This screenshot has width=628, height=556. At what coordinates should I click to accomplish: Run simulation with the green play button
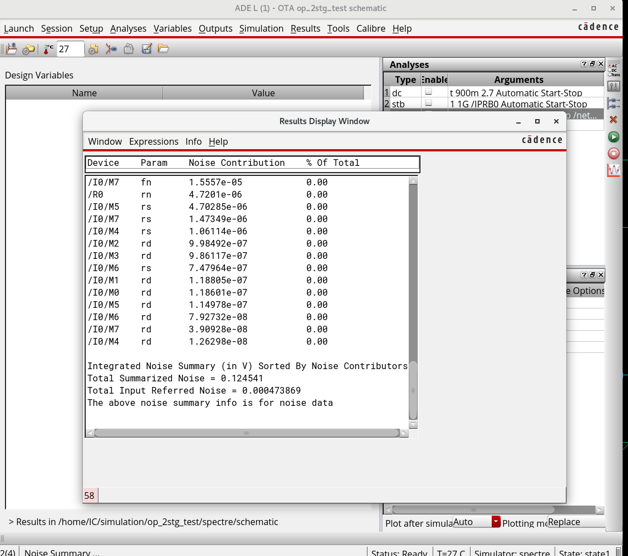[x=614, y=137]
